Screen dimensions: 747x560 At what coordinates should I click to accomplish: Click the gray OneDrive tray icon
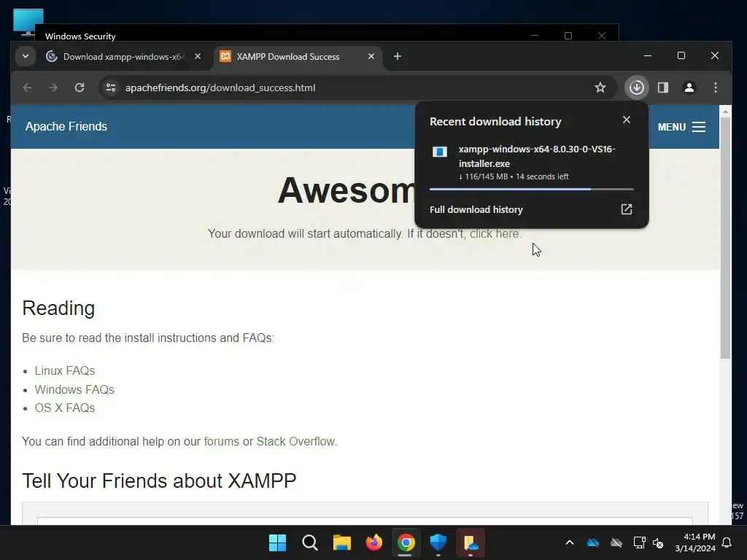616,542
